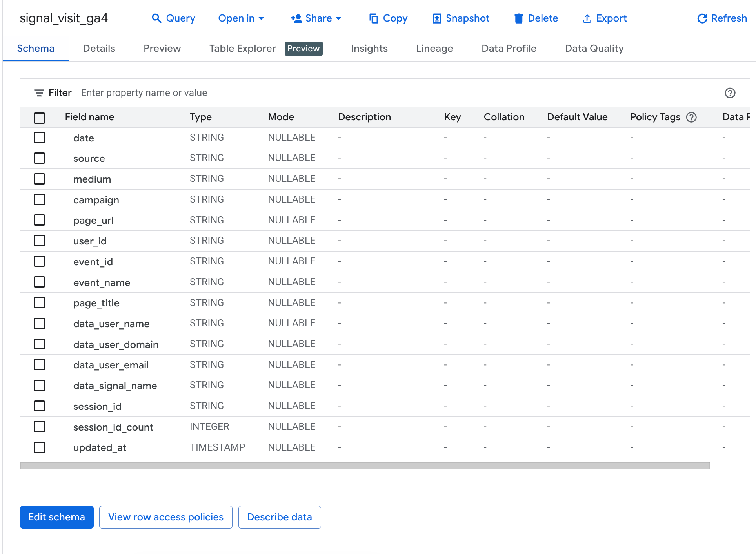Click the Delete trash icon
Viewport: 756px width, 554px height.
point(518,18)
